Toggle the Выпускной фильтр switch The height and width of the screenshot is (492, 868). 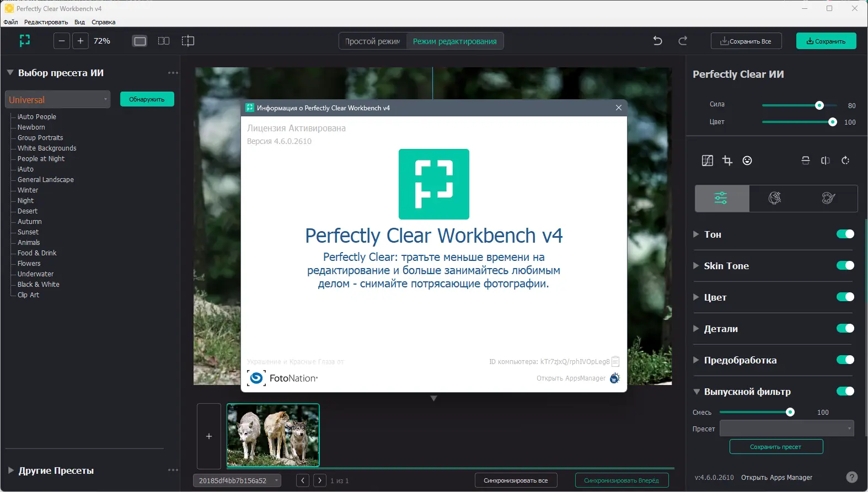tap(845, 391)
